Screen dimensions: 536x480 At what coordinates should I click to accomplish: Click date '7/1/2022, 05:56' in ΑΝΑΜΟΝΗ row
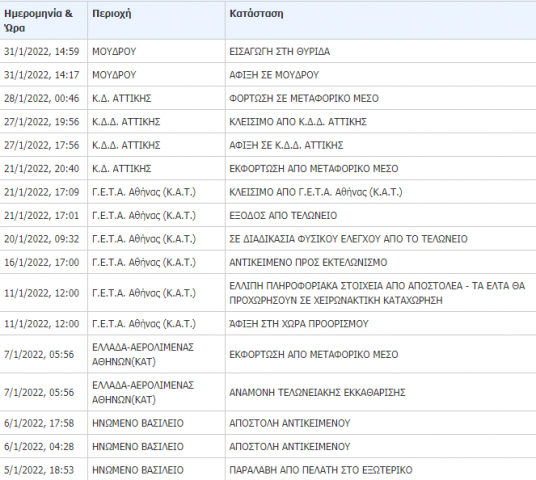coord(39,392)
